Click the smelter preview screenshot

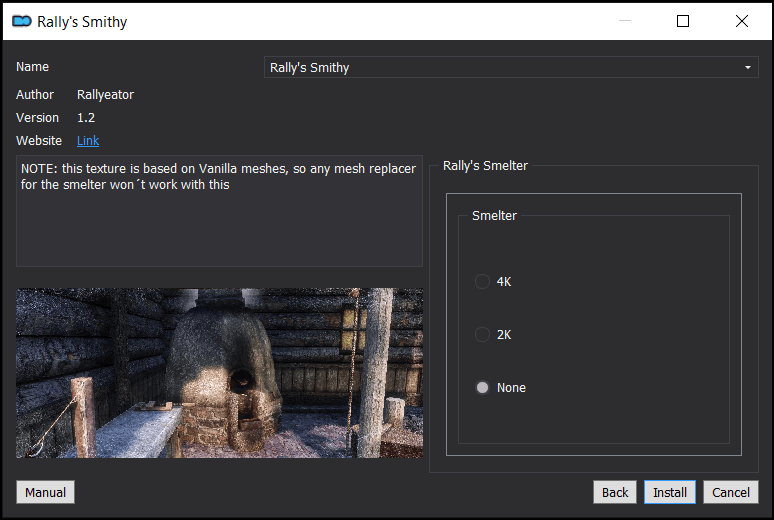click(x=219, y=373)
